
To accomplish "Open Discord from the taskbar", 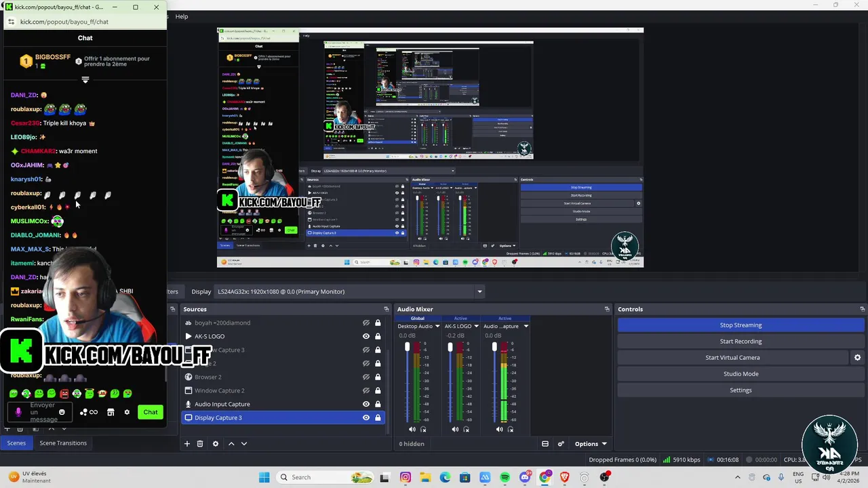I will [525, 477].
